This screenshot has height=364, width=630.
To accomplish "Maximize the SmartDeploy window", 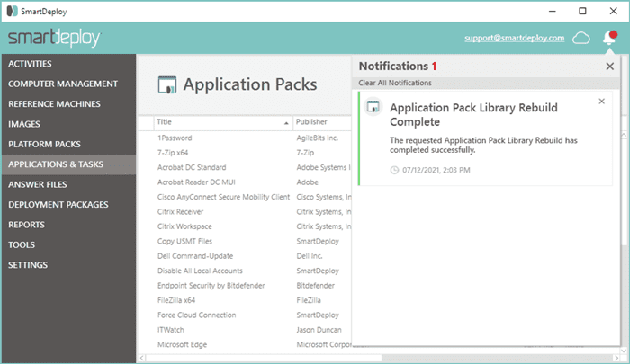I will tap(582, 12).
